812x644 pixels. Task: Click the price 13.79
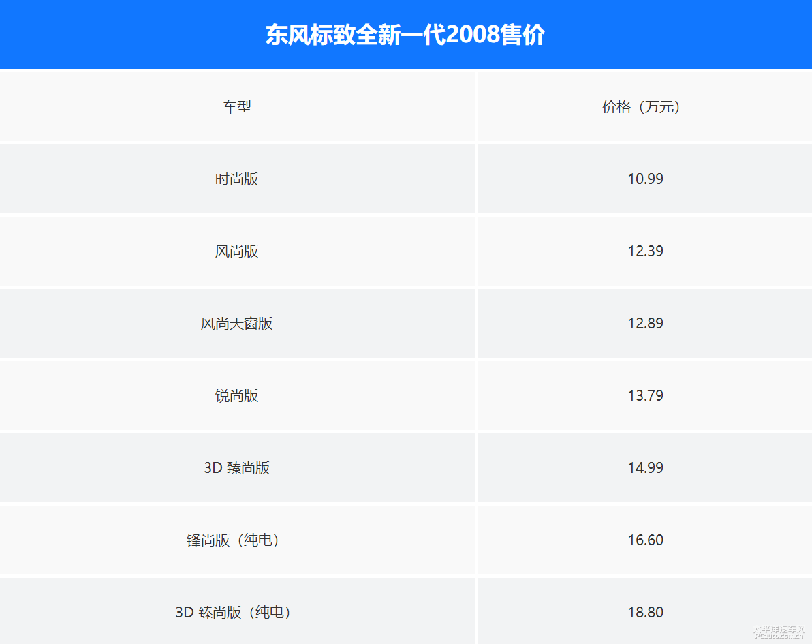[x=645, y=396]
